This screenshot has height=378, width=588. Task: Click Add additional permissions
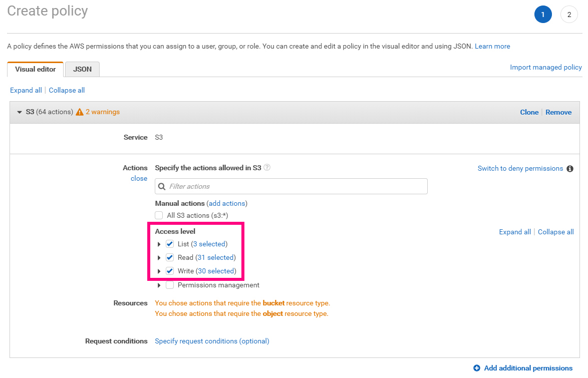[528, 368]
